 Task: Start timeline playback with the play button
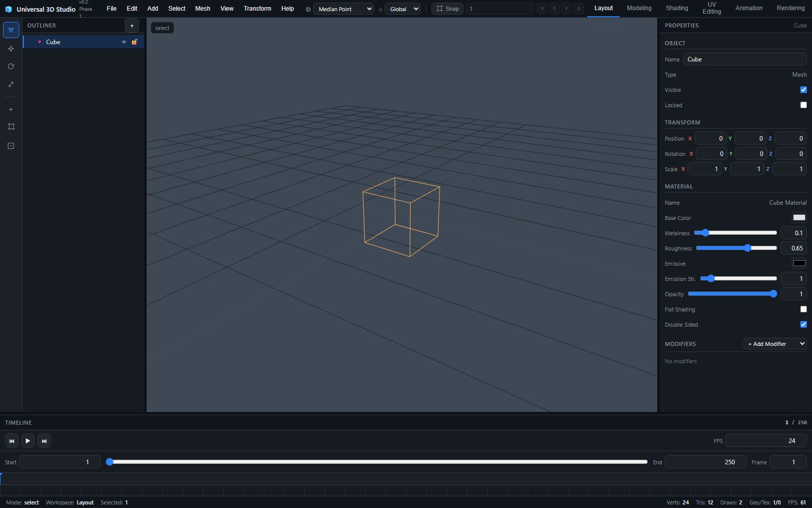pyautogui.click(x=28, y=441)
